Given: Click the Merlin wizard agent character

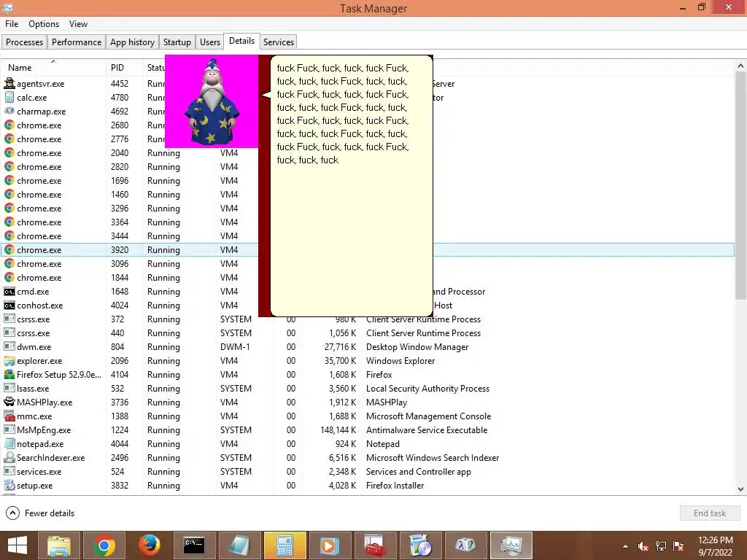Looking at the screenshot, I should pos(212,102).
